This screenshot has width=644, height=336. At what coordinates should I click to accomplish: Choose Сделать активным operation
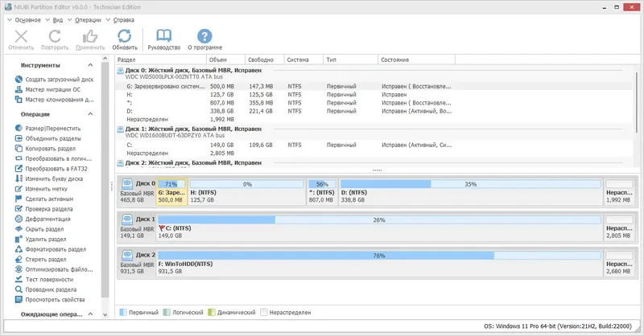pos(44,199)
